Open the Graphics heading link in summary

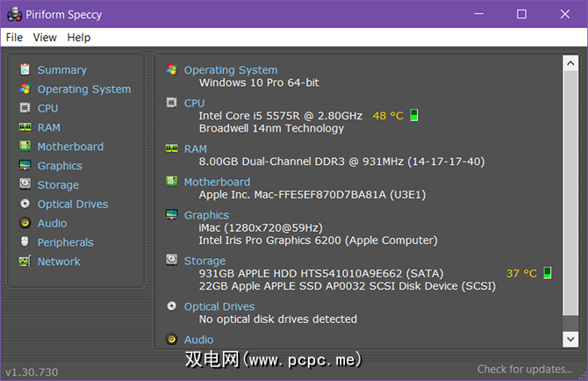[x=206, y=215]
